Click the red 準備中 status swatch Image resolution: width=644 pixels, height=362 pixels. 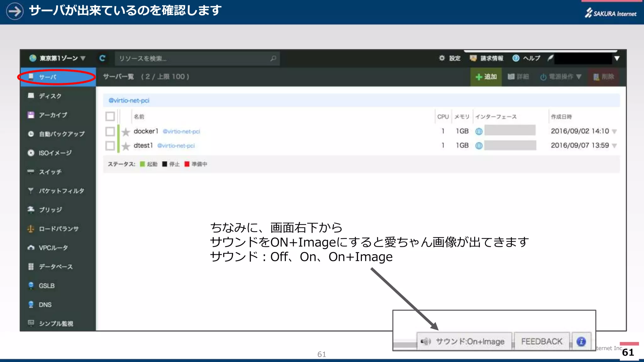[187, 164]
